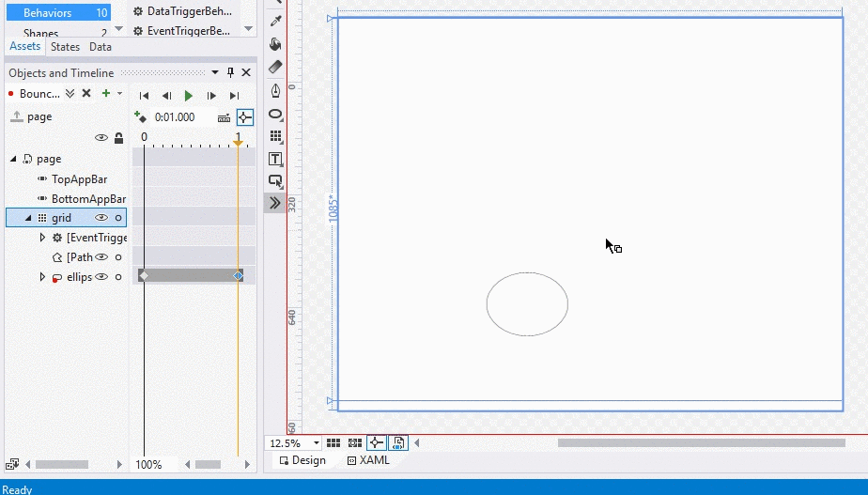Toggle snapping to gridlines
This screenshot has height=495, width=868.
[355, 442]
